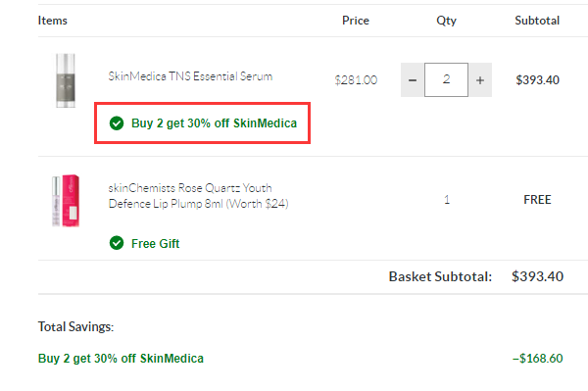Click the green check icon beside Free Gift
Screen dimensions: 588x391
[117, 243]
